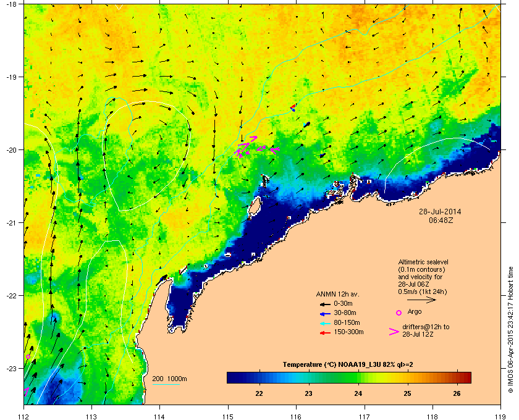Screen dimensions: 519x420
Task: Click the magenta drifters chevron legend symbol
Action: point(394,332)
